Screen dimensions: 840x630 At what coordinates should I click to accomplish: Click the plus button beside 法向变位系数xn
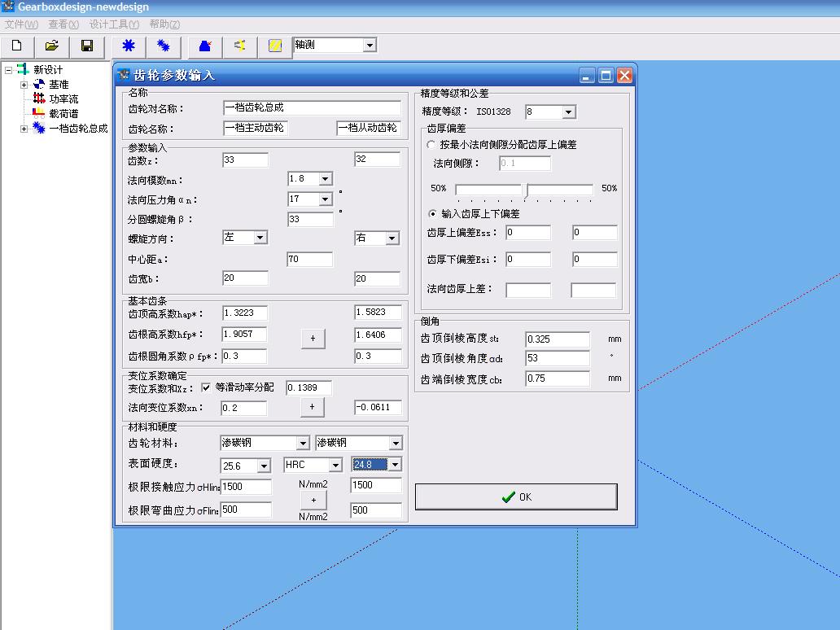pyautogui.click(x=312, y=407)
